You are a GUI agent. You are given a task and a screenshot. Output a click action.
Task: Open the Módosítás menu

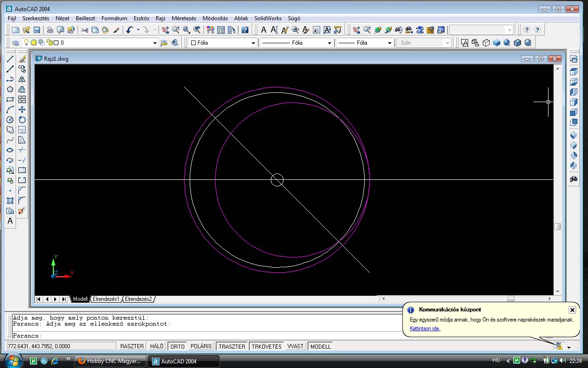click(215, 18)
